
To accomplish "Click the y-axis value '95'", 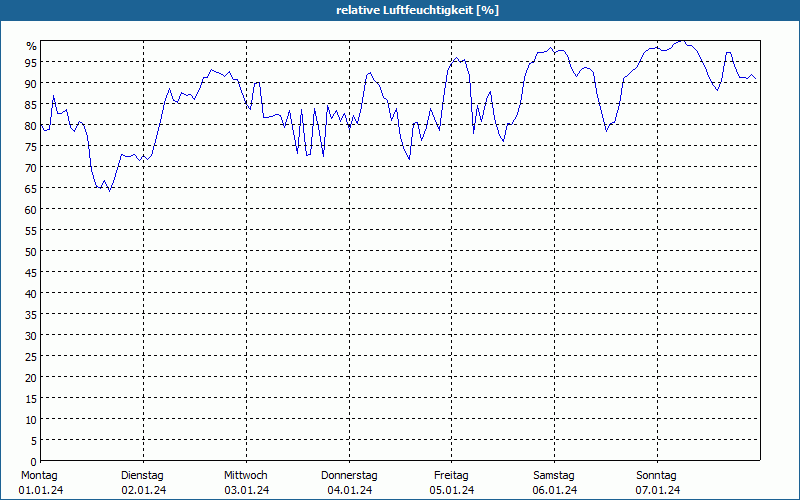I will point(31,62).
